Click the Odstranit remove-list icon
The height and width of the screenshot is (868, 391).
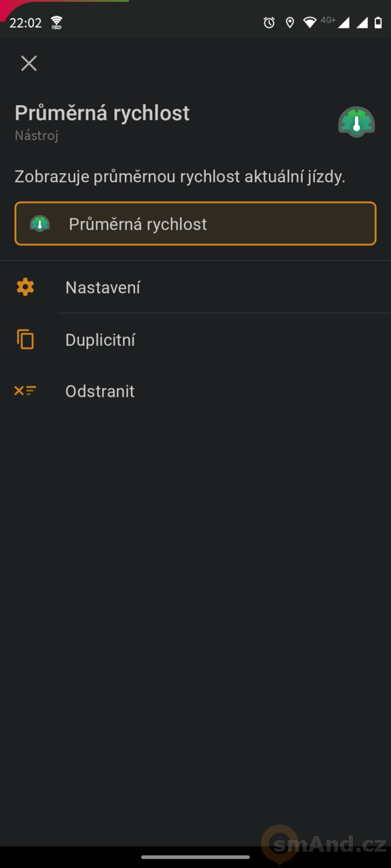click(25, 391)
